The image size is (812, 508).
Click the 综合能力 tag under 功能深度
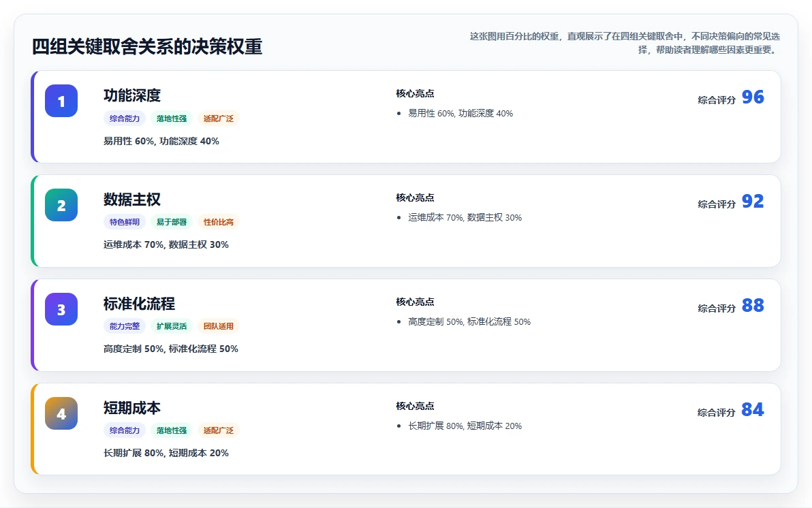pos(124,118)
